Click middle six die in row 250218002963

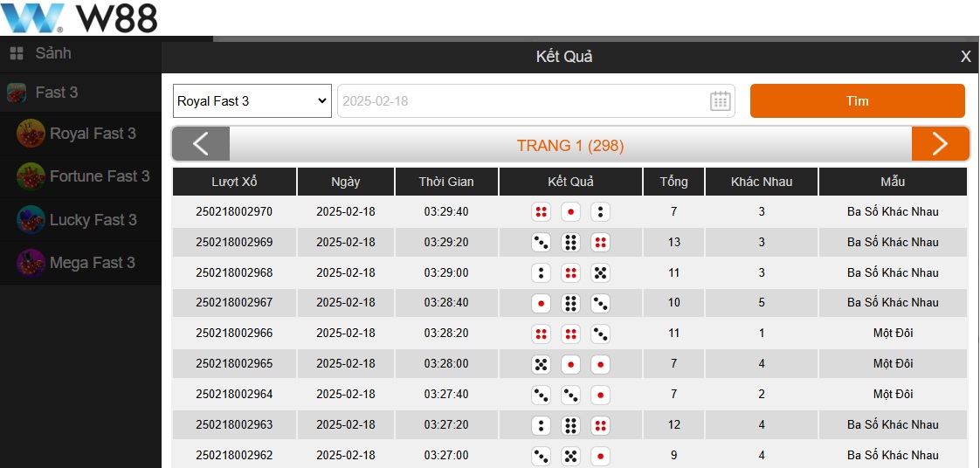tap(570, 425)
